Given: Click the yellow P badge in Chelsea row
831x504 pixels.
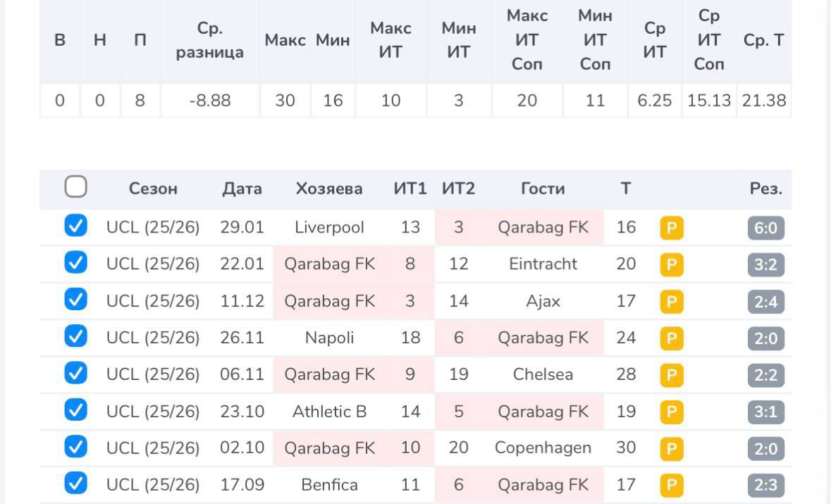Looking at the screenshot, I should [x=671, y=376].
